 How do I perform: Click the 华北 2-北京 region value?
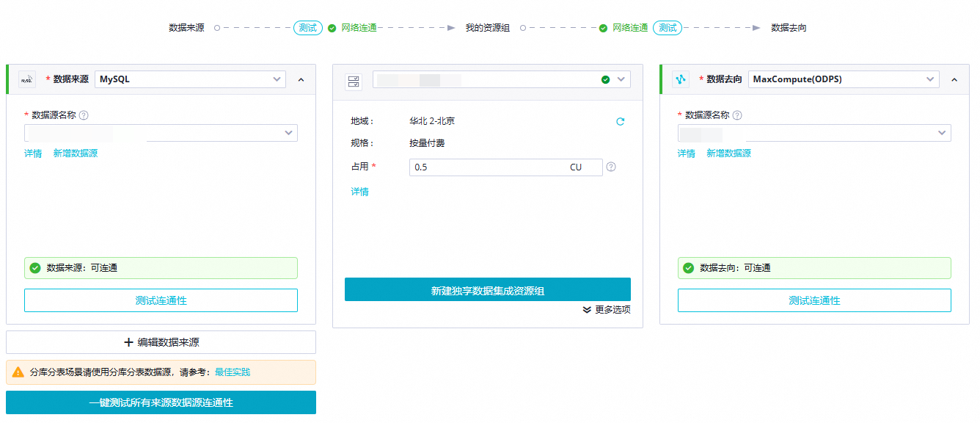click(x=432, y=121)
